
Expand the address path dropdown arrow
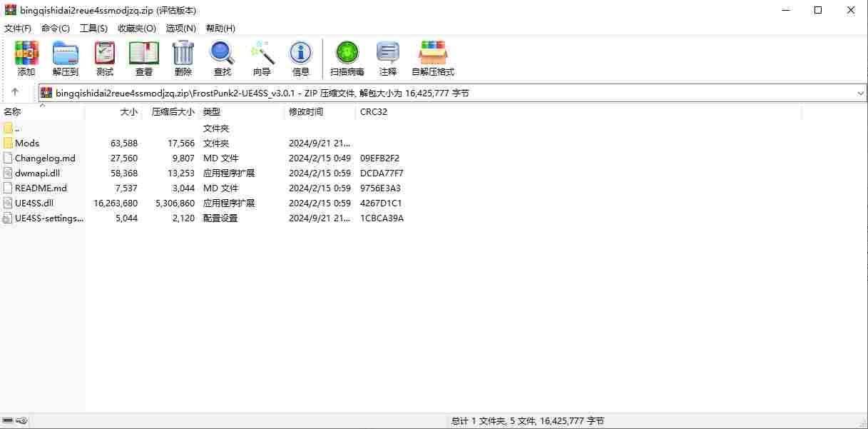click(860, 93)
